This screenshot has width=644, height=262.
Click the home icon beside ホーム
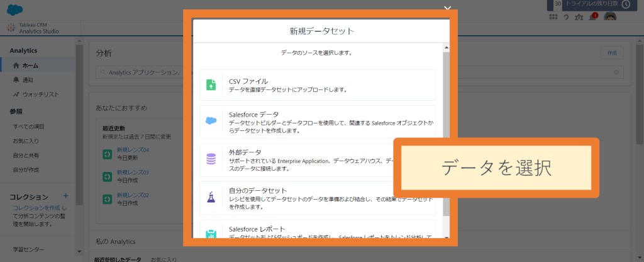pos(16,65)
